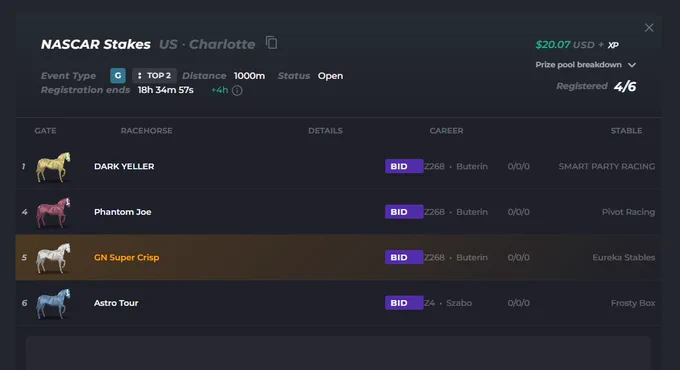The width and height of the screenshot is (680, 370).
Task: Select gate number 6 in Astro Tour row
Action: point(24,303)
